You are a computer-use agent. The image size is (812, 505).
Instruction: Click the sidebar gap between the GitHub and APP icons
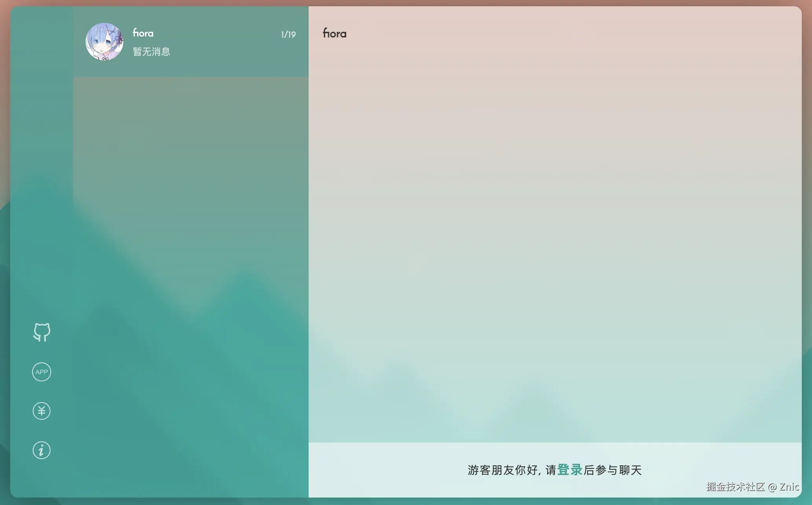point(42,352)
